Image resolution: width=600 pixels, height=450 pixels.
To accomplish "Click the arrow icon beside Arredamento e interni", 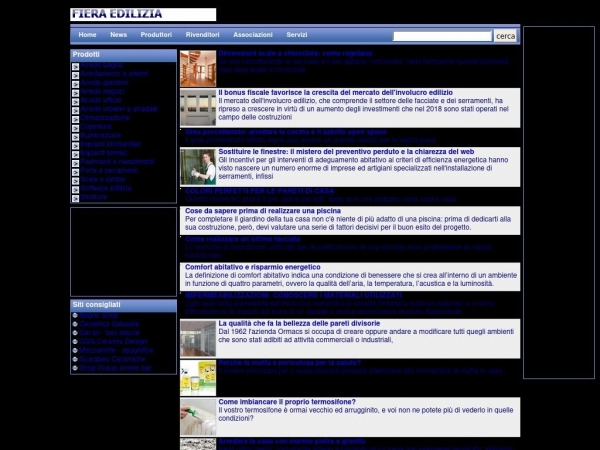I will click(75, 75).
